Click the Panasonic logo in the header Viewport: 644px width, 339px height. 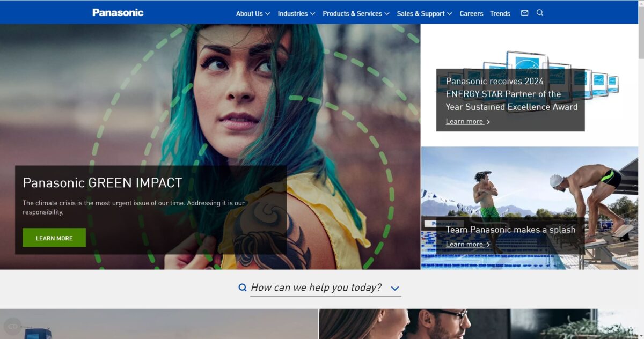tap(118, 12)
